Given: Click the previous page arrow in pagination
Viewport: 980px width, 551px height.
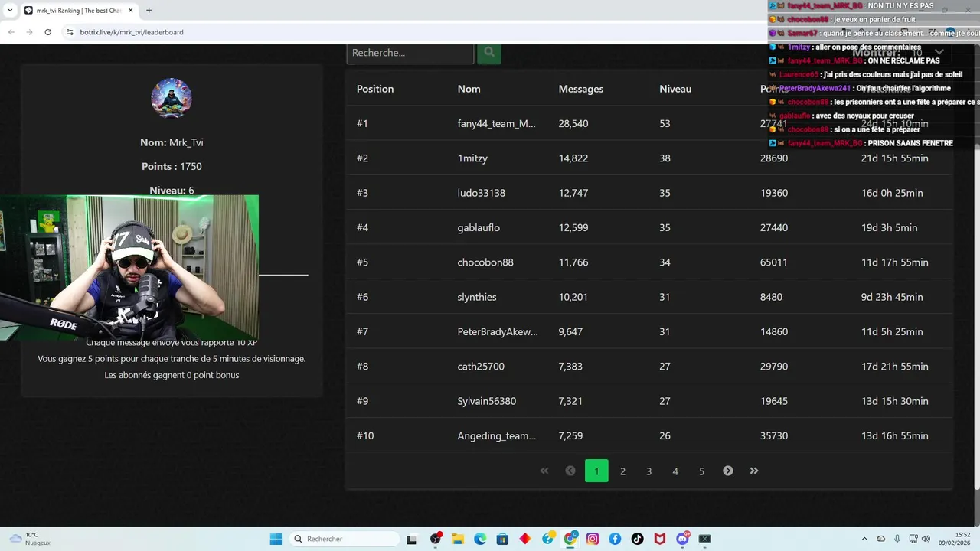Looking at the screenshot, I should point(570,471).
